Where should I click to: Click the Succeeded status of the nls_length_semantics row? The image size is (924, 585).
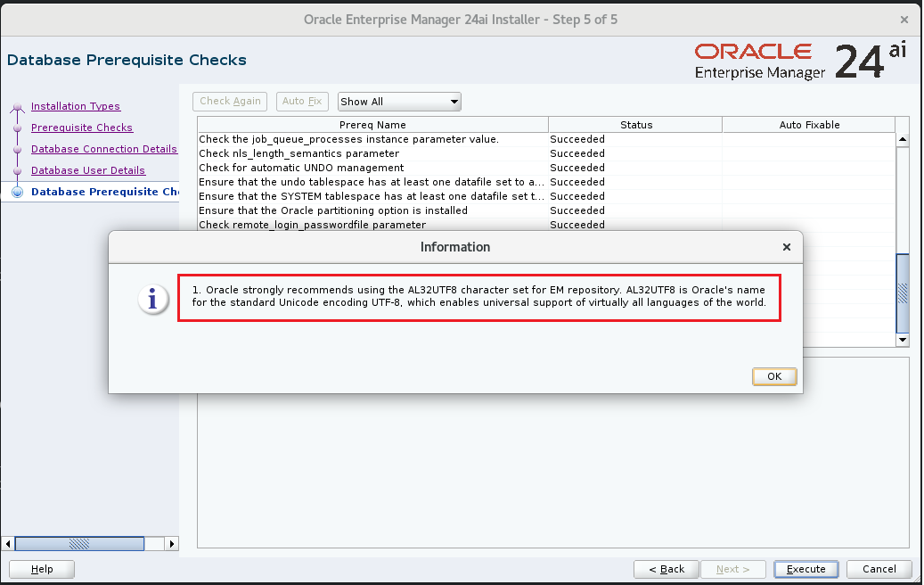coord(577,153)
